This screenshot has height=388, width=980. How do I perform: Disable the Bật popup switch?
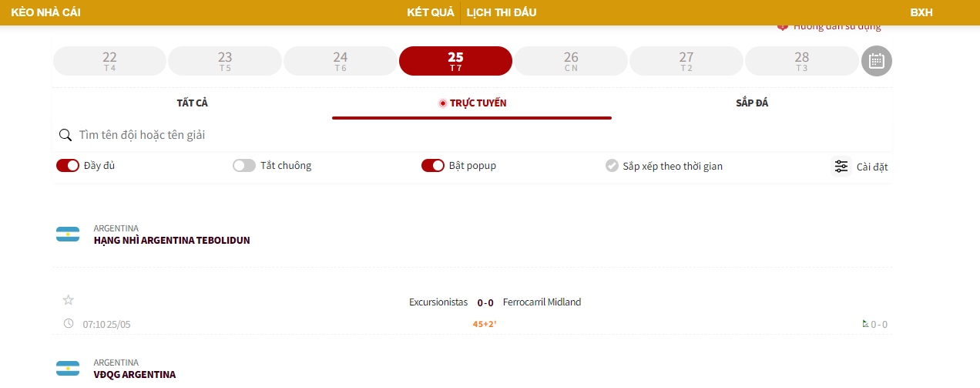(433, 165)
